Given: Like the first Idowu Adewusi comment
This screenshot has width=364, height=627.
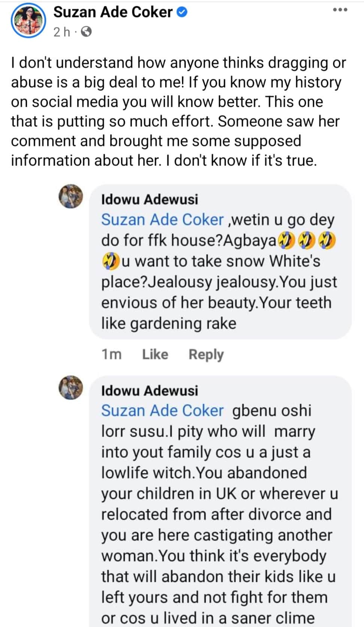Looking at the screenshot, I should click(x=155, y=354).
